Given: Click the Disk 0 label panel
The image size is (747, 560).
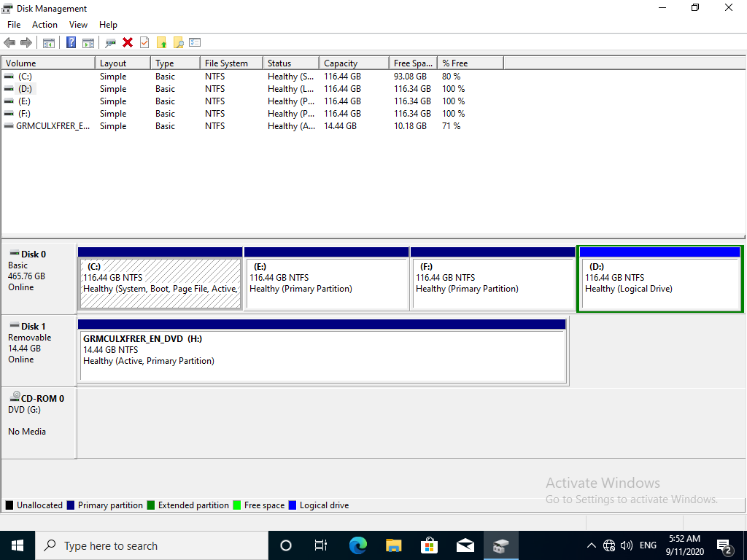Looking at the screenshot, I should pos(39,279).
